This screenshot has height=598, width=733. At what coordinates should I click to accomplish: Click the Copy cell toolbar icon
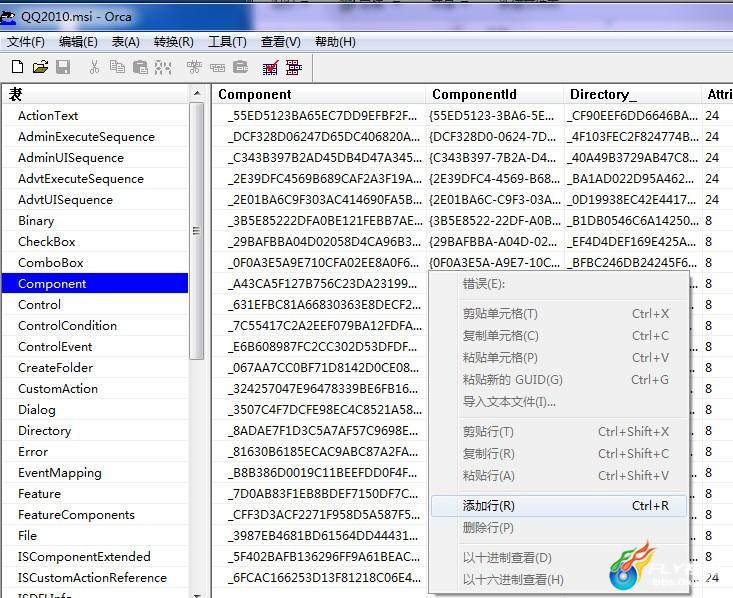[x=117, y=67]
